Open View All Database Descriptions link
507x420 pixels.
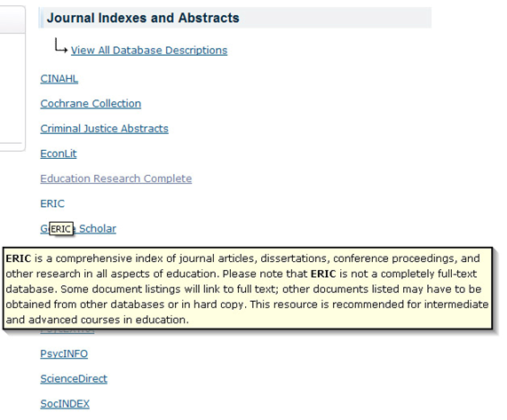click(149, 51)
